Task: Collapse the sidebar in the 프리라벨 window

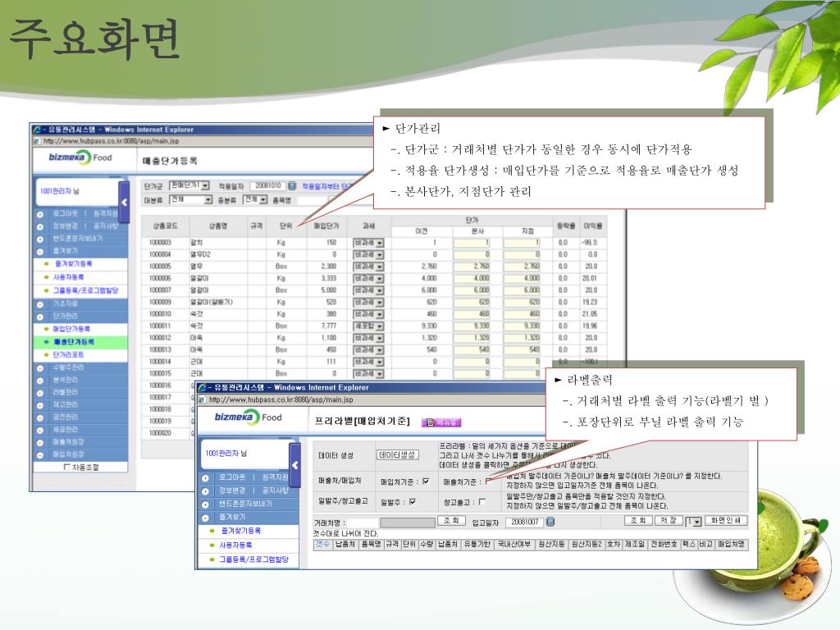Action: pyautogui.click(x=294, y=466)
